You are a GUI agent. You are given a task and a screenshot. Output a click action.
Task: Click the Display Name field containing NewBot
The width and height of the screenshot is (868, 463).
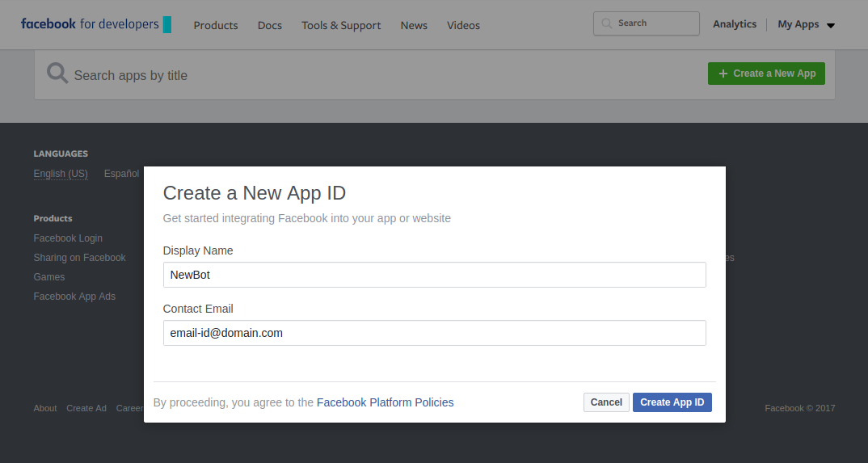click(x=435, y=275)
